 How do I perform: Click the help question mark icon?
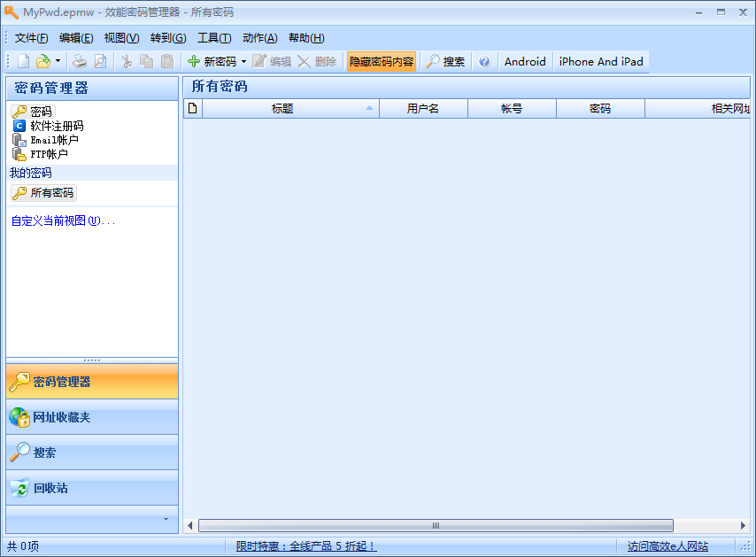484,62
